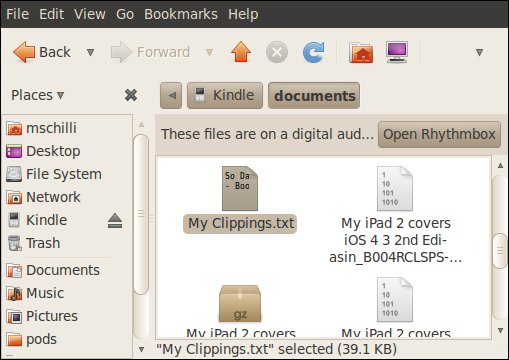Expand the toolbar overflow arrow
This screenshot has height=360, width=509.
(x=479, y=52)
